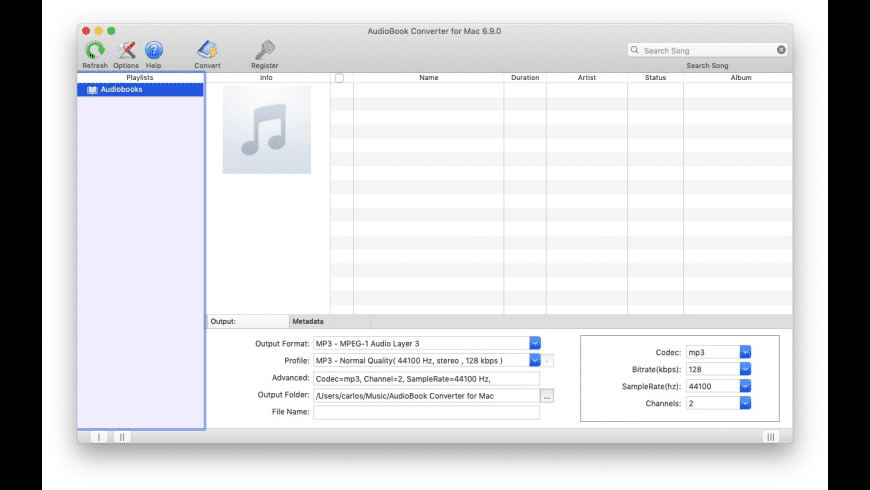
Task: Clear search using the X icon
Action: click(781, 50)
